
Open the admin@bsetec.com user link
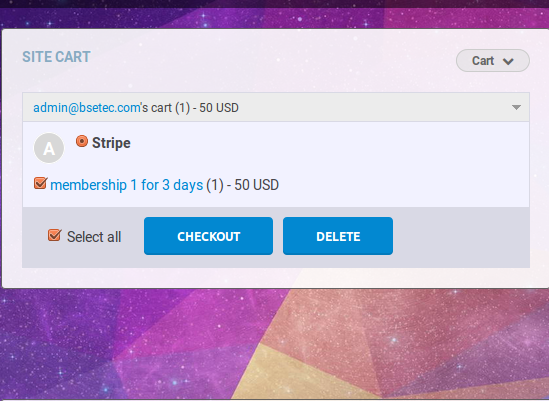pos(87,108)
